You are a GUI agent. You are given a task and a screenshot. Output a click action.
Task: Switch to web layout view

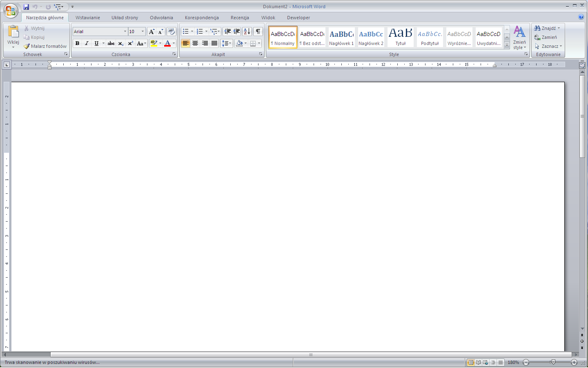point(486,362)
